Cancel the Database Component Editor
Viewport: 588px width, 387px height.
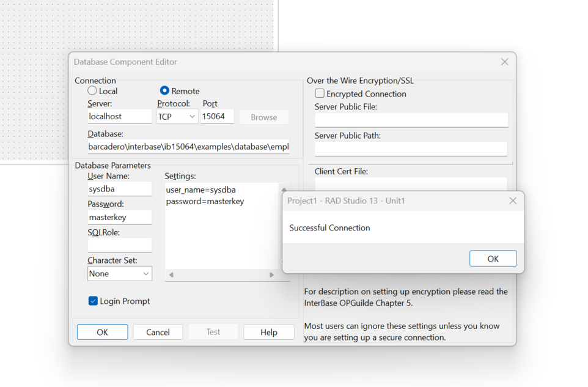click(158, 332)
